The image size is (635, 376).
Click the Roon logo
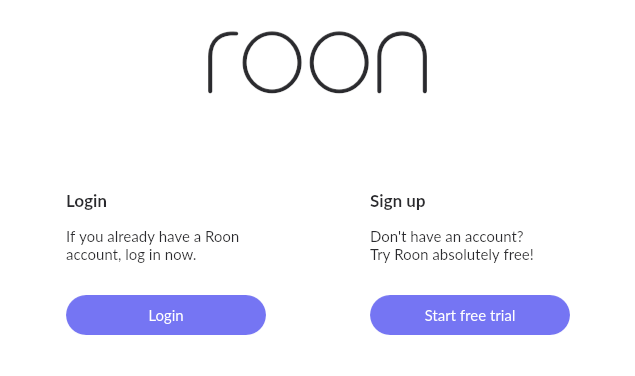click(318, 62)
